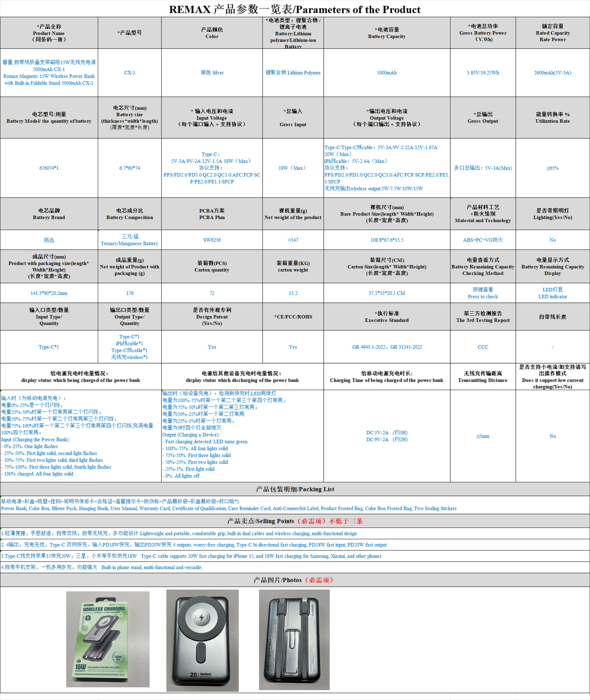
Task: Click the 'SW6236' PCBA plan cell
Action: [x=212, y=240]
